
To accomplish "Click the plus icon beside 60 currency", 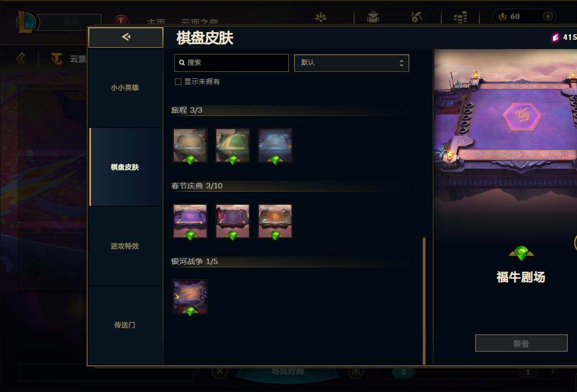I will coord(548,16).
